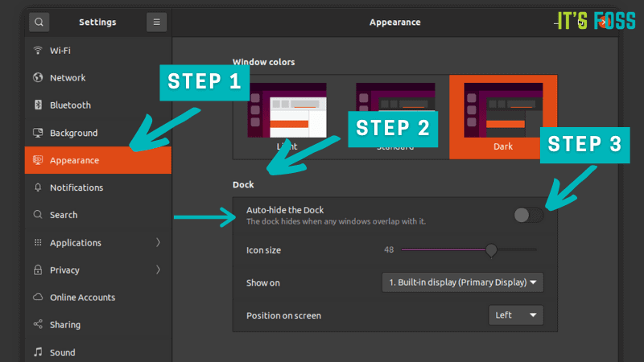Click the Sharing icon in sidebar
644x362 pixels.
click(38, 325)
